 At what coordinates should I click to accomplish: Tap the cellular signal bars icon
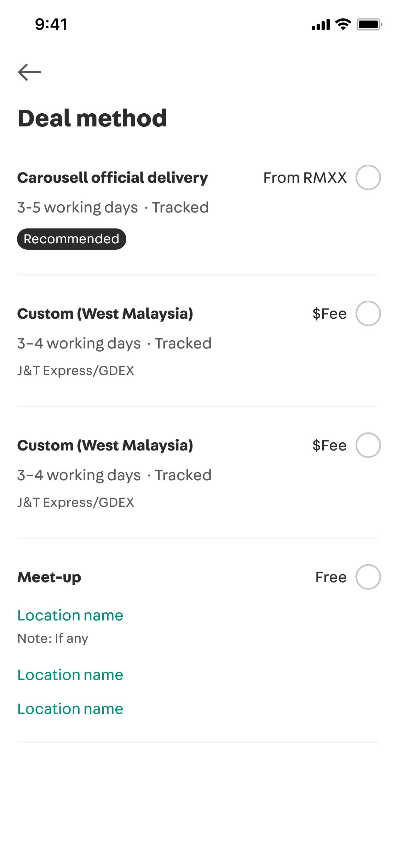321,24
